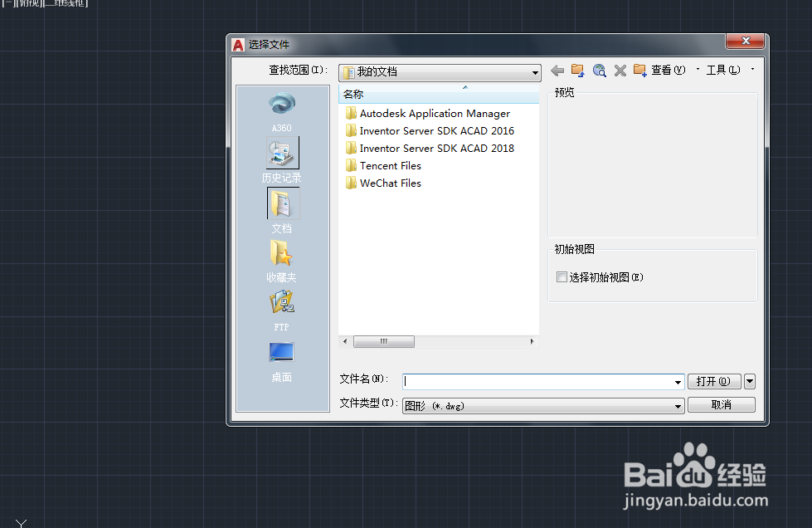Screen dimensions: 812x528
Task: Go to the 桌面 desktop location
Action: pos(282,362)
